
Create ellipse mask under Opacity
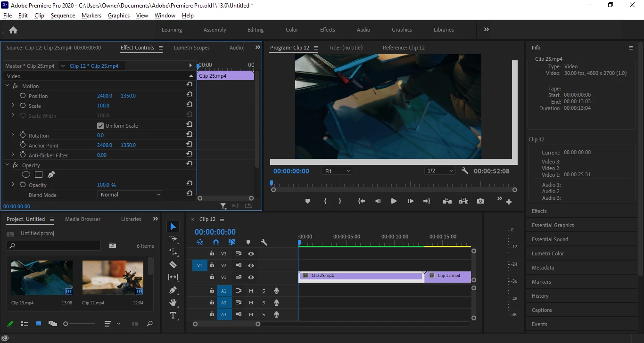26,174
